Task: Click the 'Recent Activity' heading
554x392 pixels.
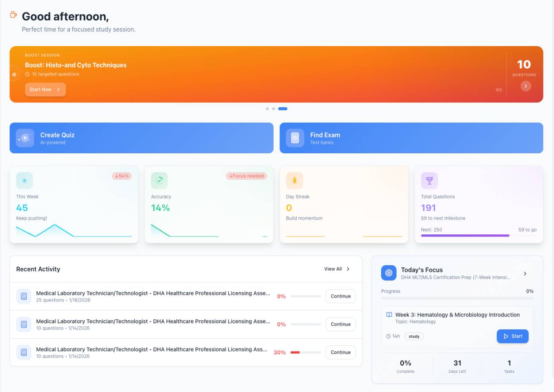Action: point(38,269)
